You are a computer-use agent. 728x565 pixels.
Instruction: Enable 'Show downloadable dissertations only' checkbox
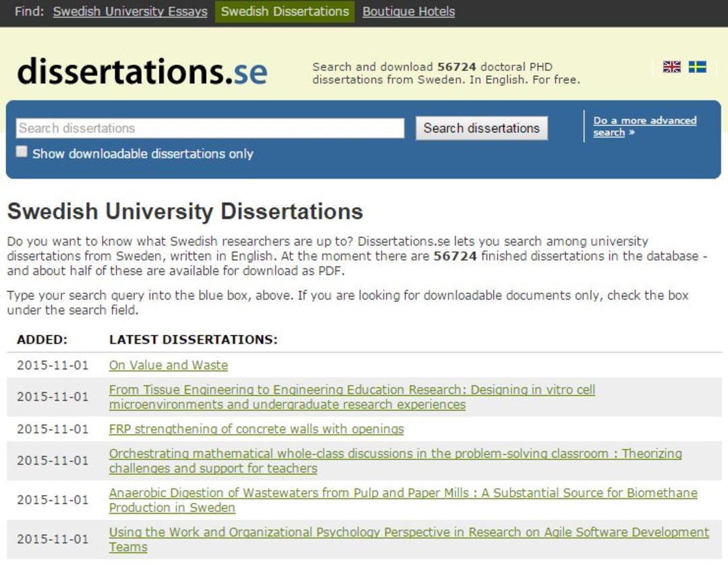coord(22,152)
